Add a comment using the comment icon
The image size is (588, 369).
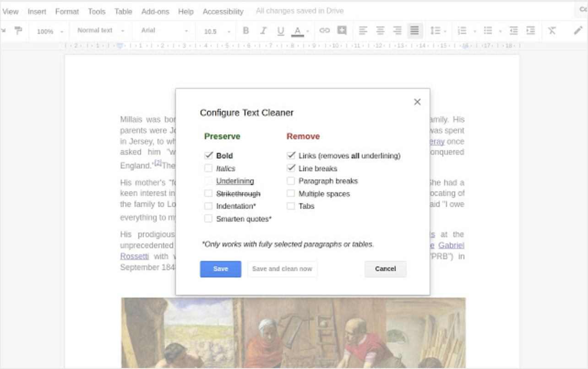coord(342,30)
